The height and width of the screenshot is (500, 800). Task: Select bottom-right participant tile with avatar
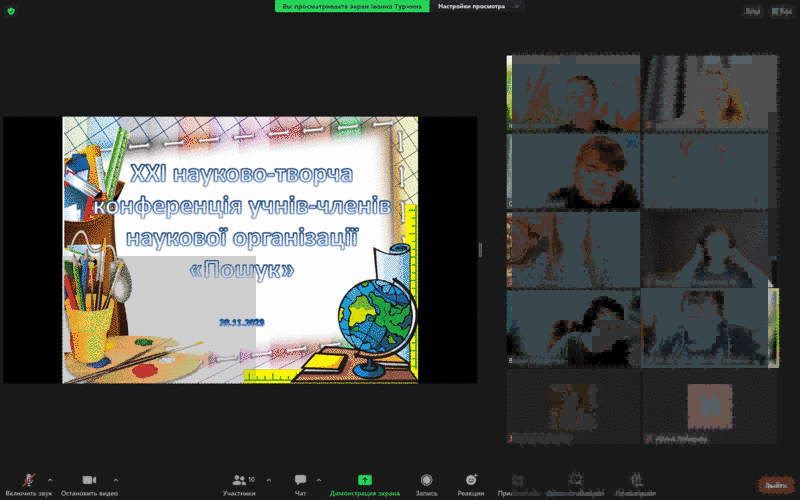[707, 407]
